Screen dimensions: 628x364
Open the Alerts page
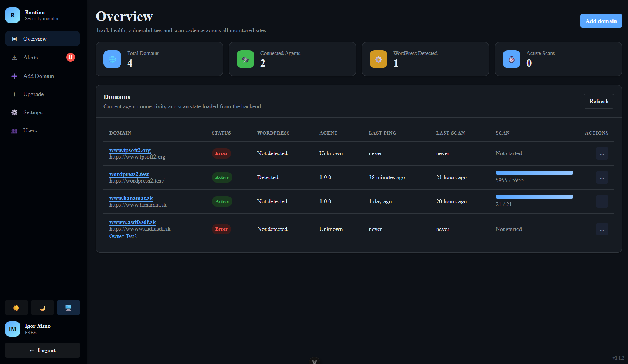[x=43, y=58]
